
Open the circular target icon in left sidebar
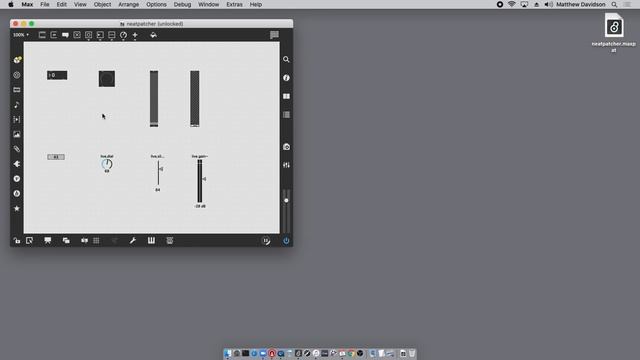coord(17,75)
